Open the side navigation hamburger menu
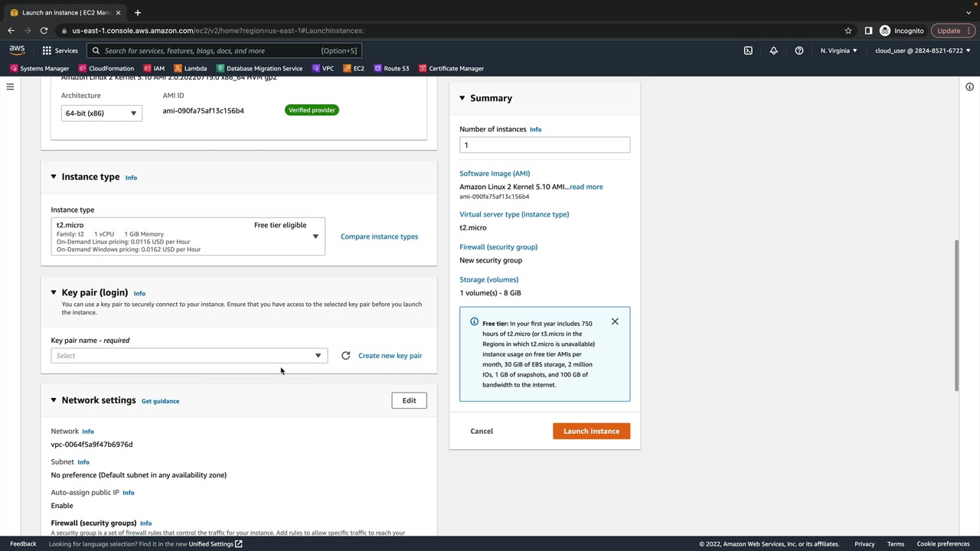Screen dimensions: 980x551 pos(10,86)
